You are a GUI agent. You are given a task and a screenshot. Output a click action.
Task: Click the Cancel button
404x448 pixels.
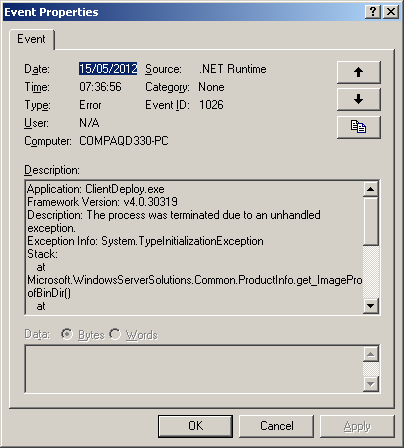point(277,426)
